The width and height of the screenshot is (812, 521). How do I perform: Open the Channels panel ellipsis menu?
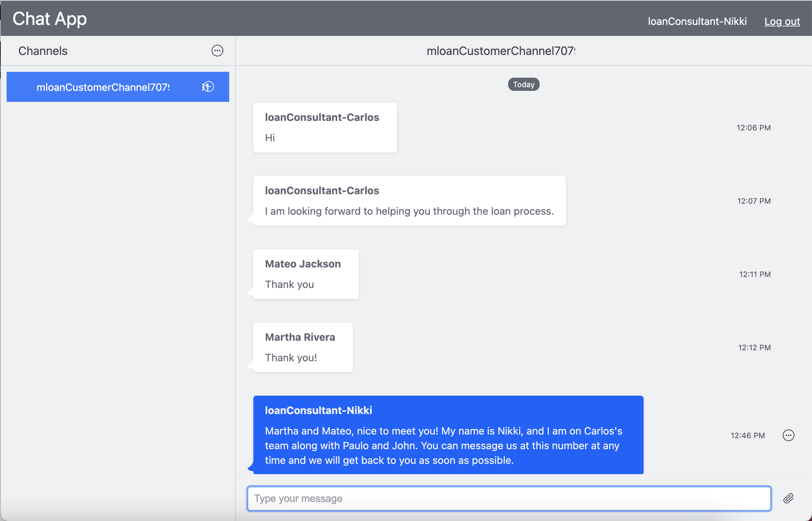[217, 51]
